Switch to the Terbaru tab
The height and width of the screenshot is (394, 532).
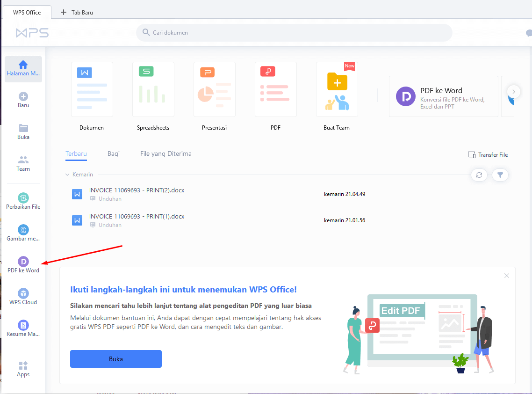(x=76, y=154)
